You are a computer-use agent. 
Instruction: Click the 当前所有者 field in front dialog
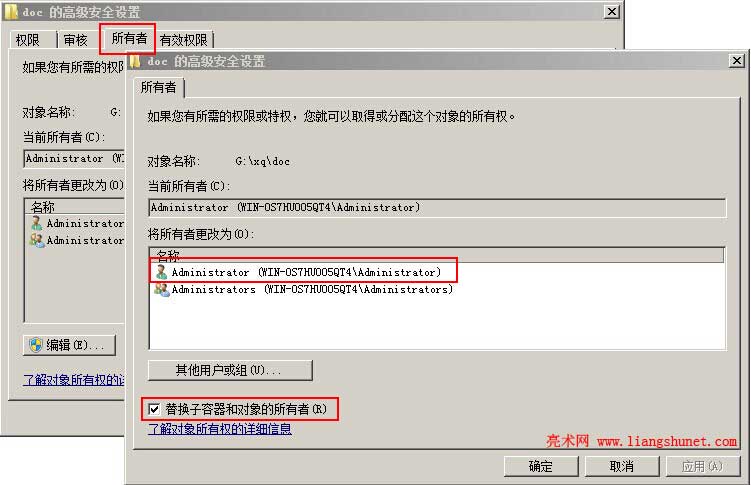[437, 208]
